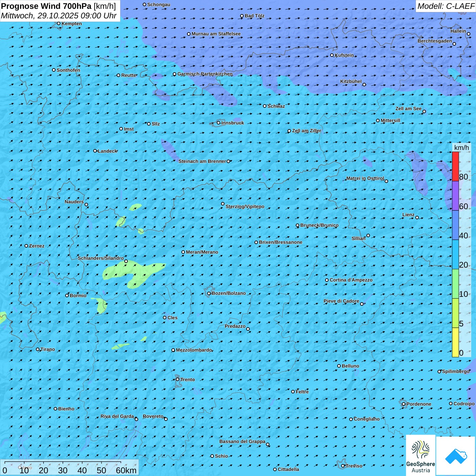The width and height of the screenshot is (476, 476).
Task: Click the 'Pieve di Cadore' label
Action: 341,301
